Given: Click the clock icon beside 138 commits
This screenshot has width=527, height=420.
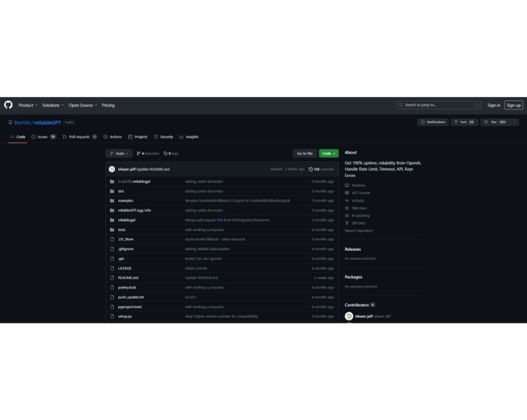Looking at the screenshot, I should (x=311, y=169).
